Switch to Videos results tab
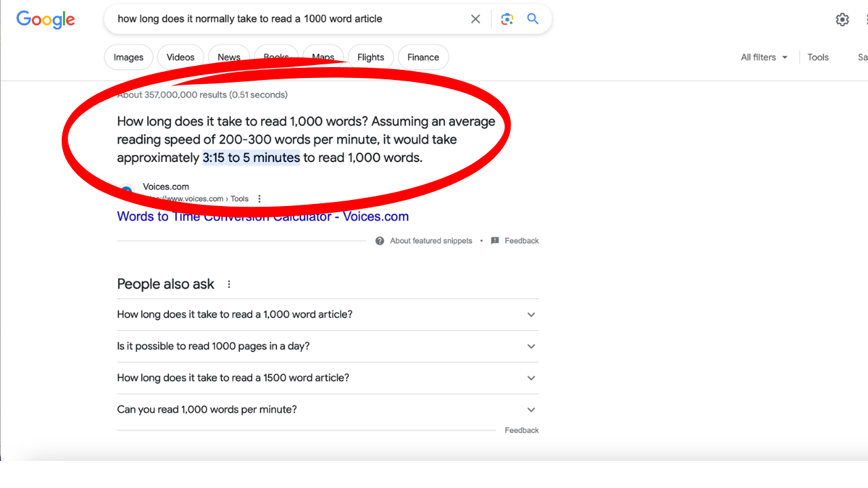 pyautogui.click(x=180, y=58)
